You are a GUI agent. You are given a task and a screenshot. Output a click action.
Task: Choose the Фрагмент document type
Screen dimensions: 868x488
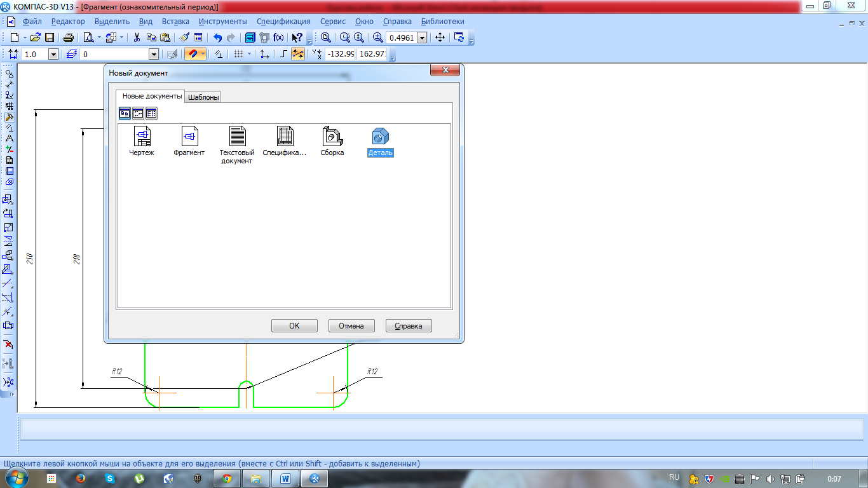pyautogui.click(x=189, y=141)
